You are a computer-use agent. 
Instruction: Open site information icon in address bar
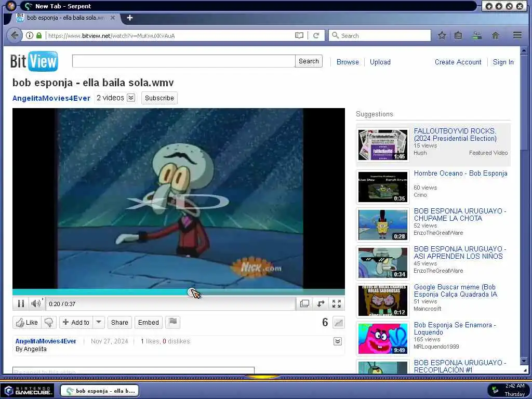pos(30,35)
